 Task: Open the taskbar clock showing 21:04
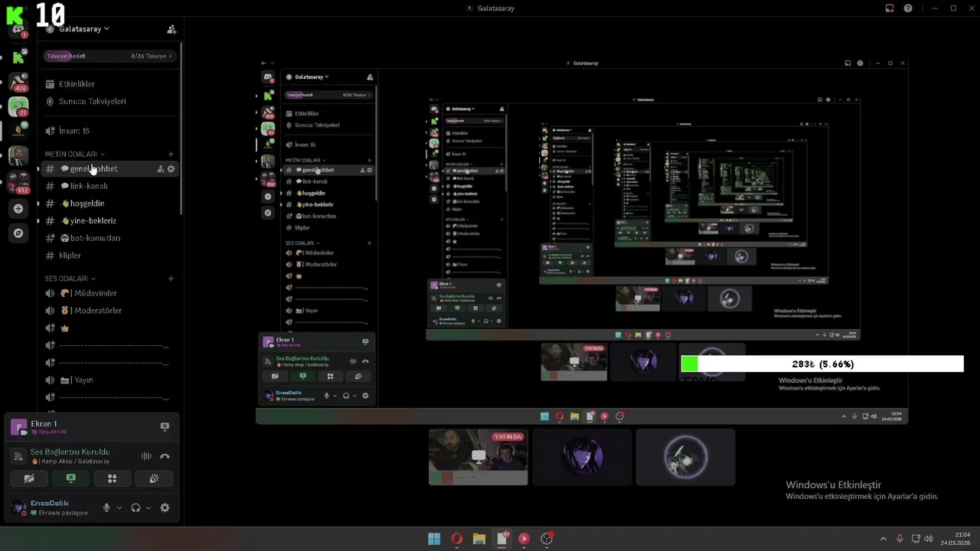956,539
